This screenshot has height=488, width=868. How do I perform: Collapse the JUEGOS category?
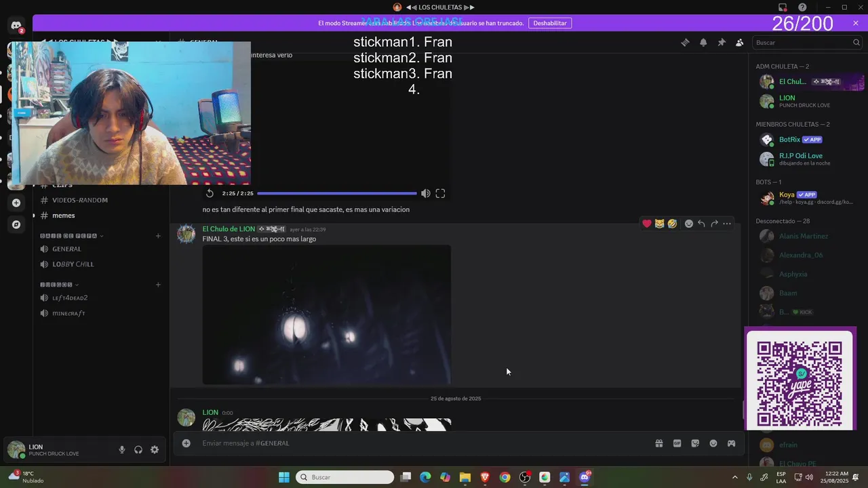click(x=60, y=285)
